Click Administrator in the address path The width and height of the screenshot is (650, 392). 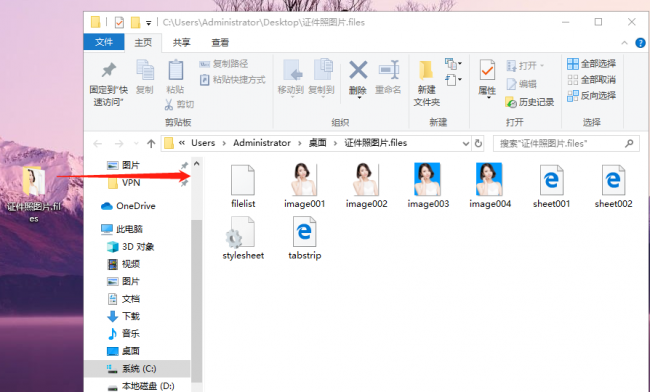tap(262, 143)
